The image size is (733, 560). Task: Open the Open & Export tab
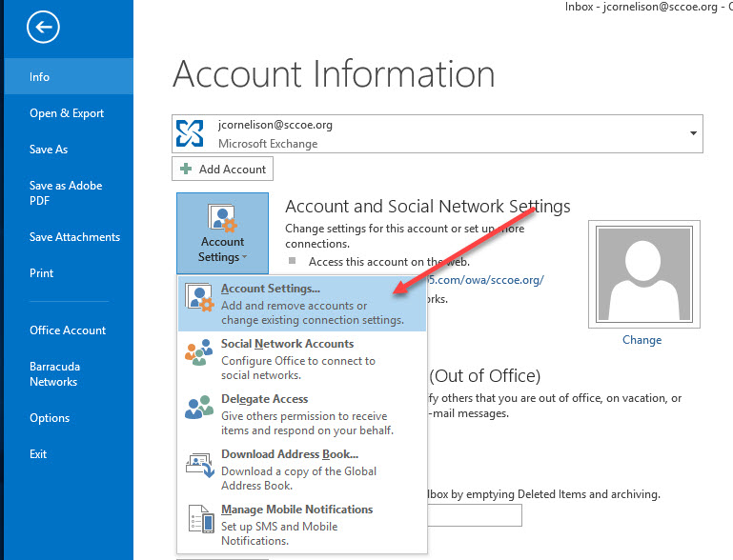(x=69, y=113)
